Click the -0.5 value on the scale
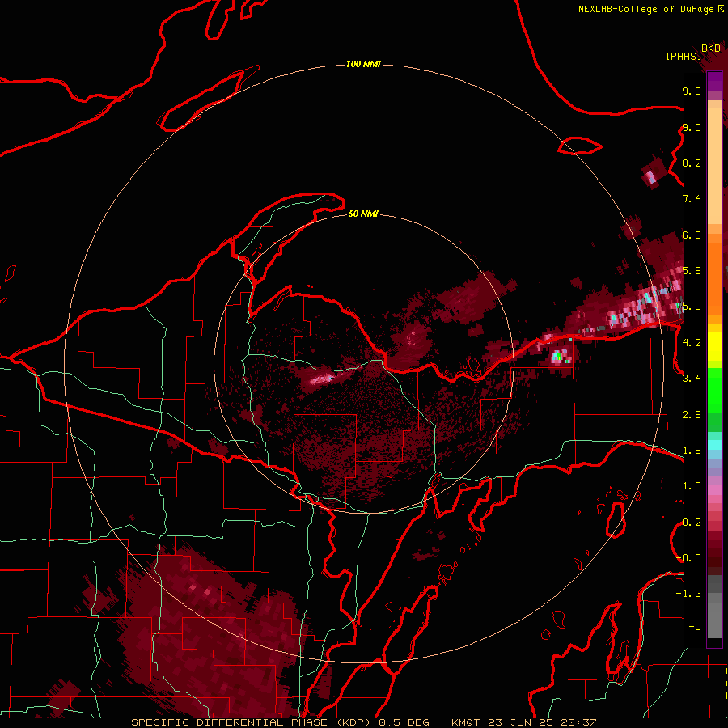Viewport: 728px width, 728px height. 688,558
